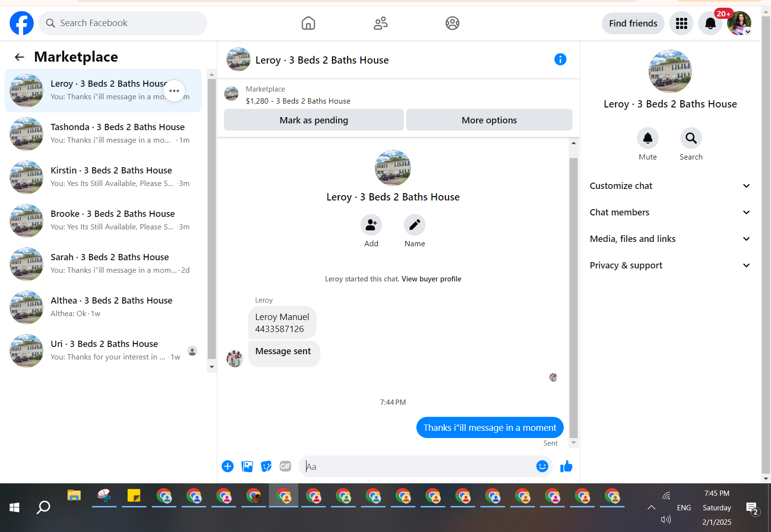Expand Privacy & support section

670,266
